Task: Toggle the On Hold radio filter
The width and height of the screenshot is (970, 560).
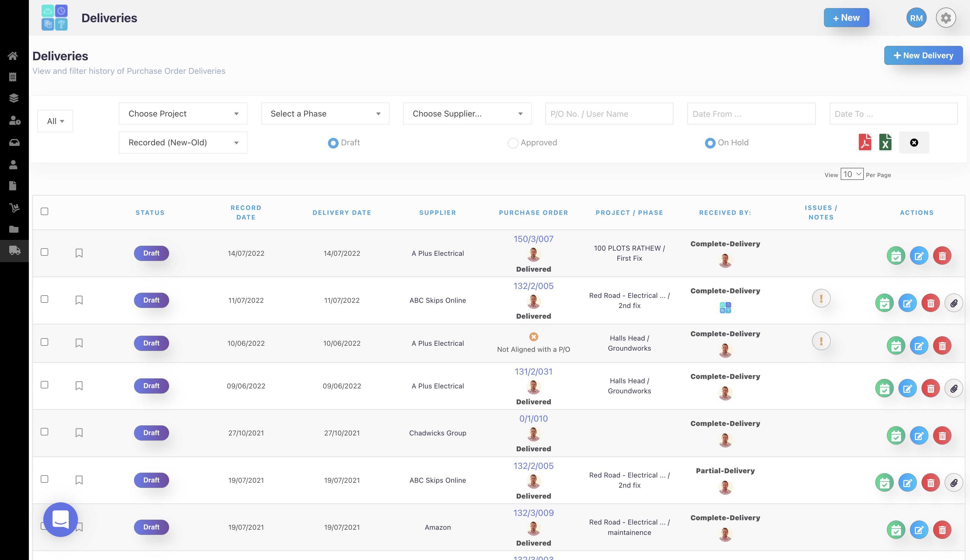Action: 710,143
